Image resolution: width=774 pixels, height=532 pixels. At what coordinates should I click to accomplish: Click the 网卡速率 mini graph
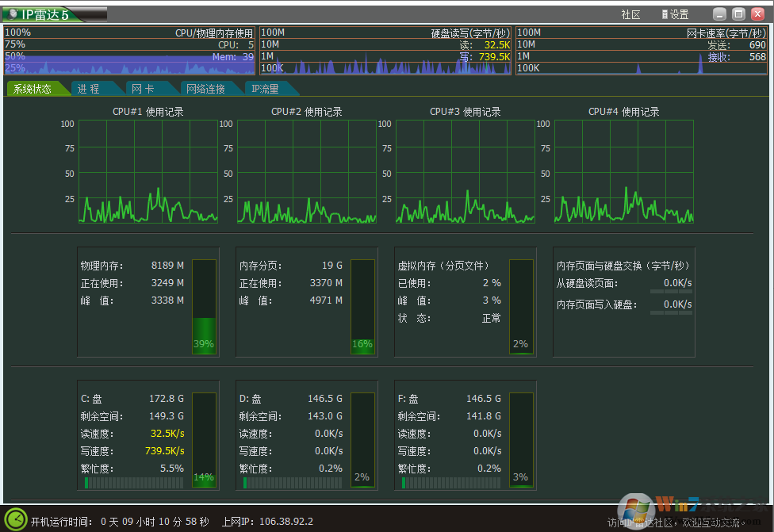(642, 51)
